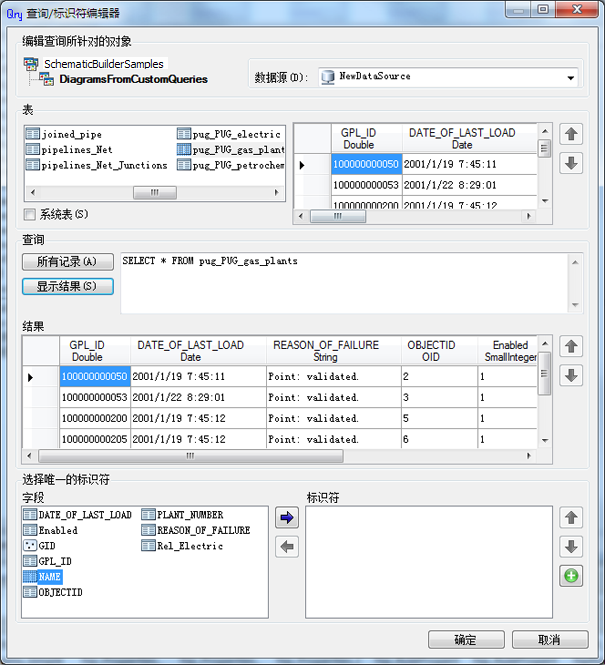Click the blue right arrow to add identifier
Image resolution: width=605 pixels, height=665 pixels.
(x=287, y=518)
